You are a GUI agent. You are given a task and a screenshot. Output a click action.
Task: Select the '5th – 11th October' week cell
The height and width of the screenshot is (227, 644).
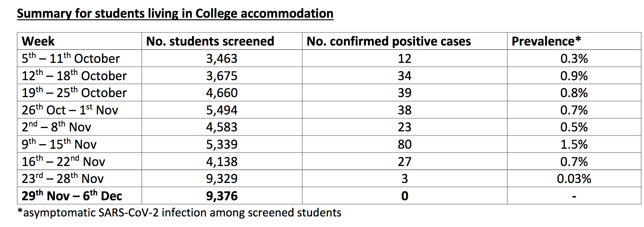point(71,58)
